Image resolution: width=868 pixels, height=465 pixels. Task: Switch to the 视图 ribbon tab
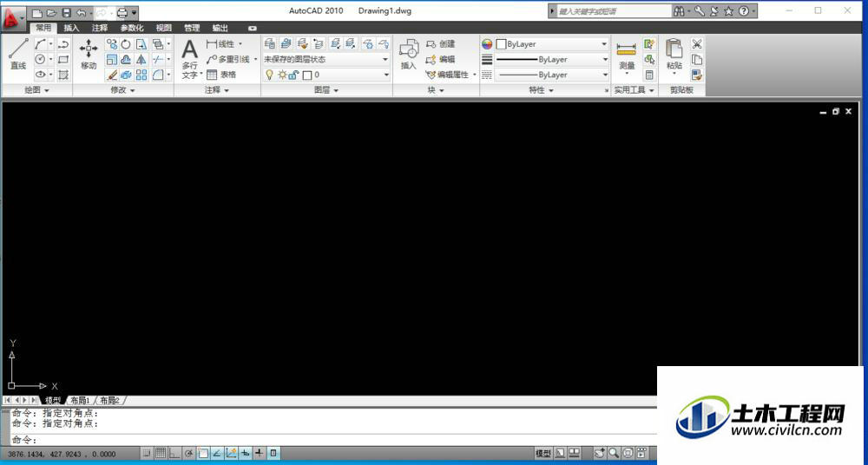pyautogui.click(x=163, y=28)
